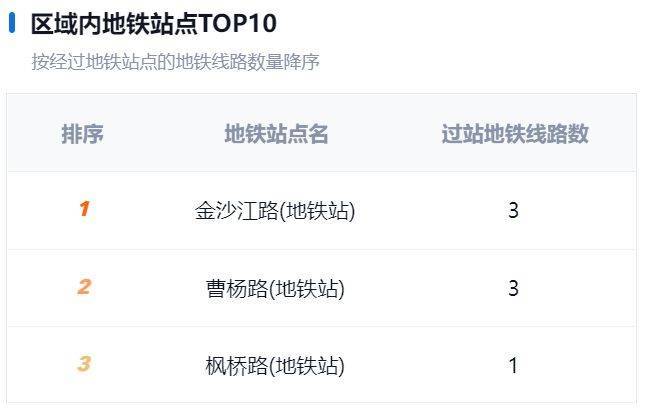Click the yellow rank 3 badge
This screenshot has width=659, height=410.
click(x=84, y=365)
